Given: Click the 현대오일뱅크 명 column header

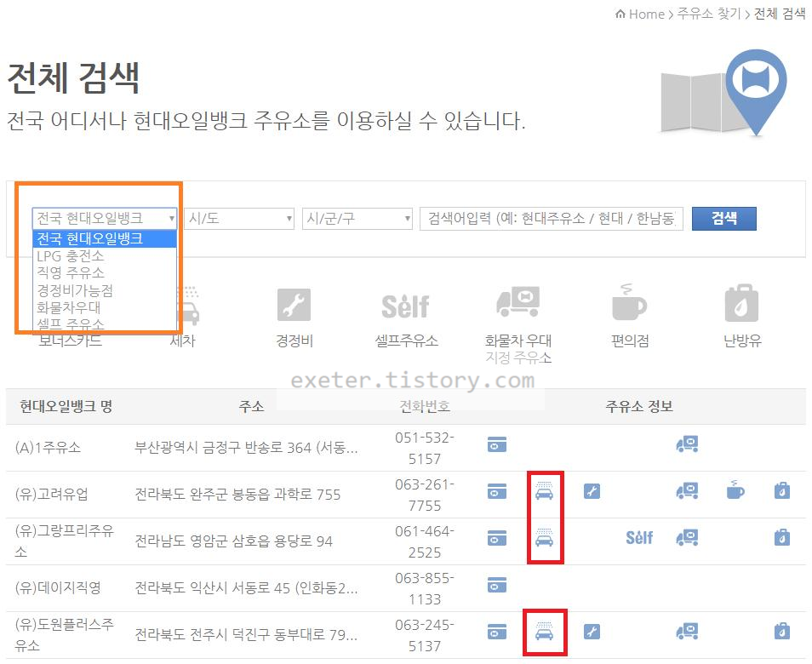Looking at the screenshot, I should [x=66, y=406].
